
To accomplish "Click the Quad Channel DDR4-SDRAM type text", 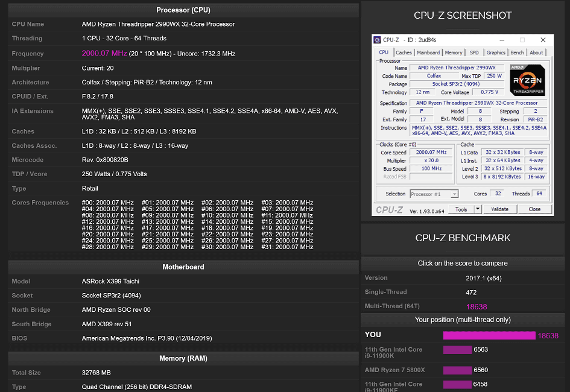I will [137, 387].
